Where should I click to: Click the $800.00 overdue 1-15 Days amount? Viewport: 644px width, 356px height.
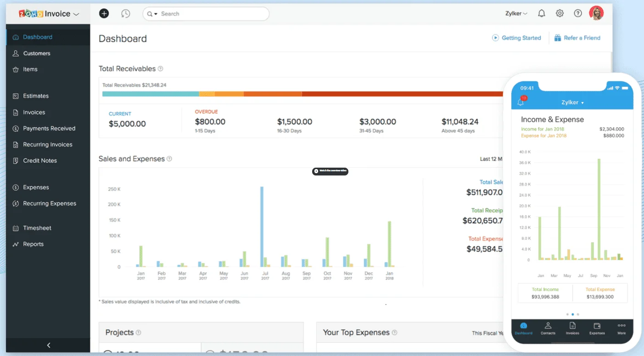point(210,122)
